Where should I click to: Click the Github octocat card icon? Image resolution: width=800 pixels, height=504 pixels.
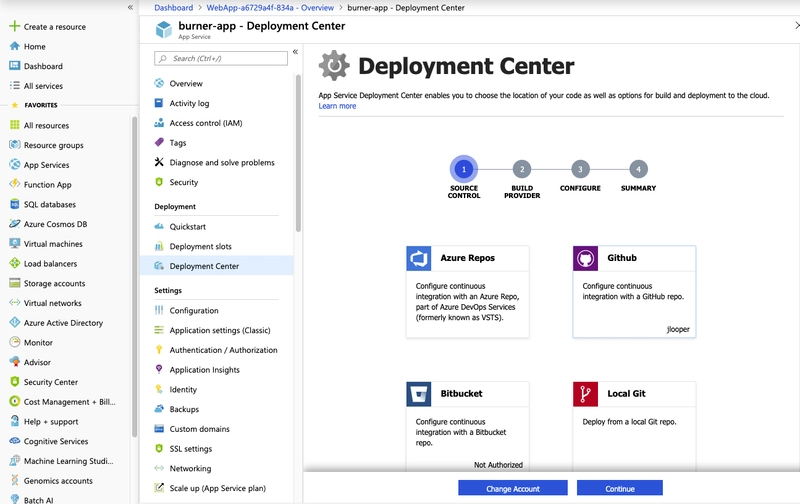coord(585,258)
